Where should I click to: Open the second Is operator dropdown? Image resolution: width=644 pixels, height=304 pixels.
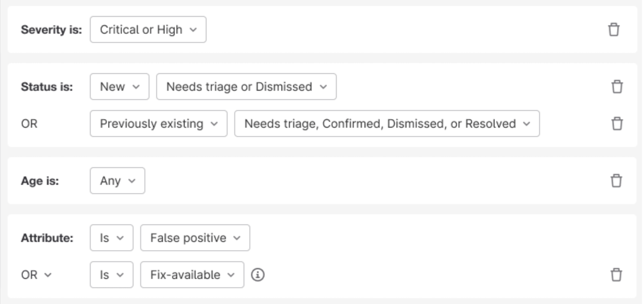(x=111, y=275)
